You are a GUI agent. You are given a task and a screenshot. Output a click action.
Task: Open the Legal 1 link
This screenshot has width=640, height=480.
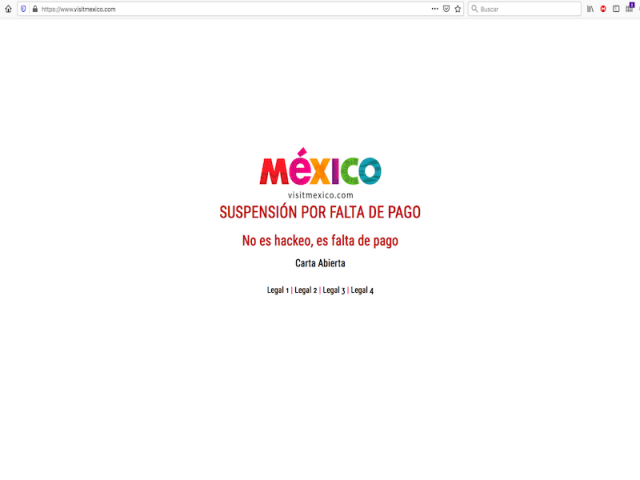(278, 290)
